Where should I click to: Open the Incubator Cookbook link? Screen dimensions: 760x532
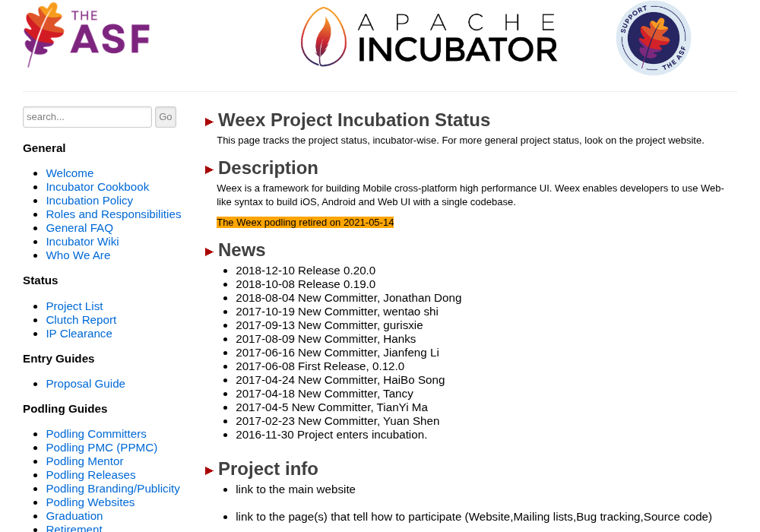(x=97, y=187)
